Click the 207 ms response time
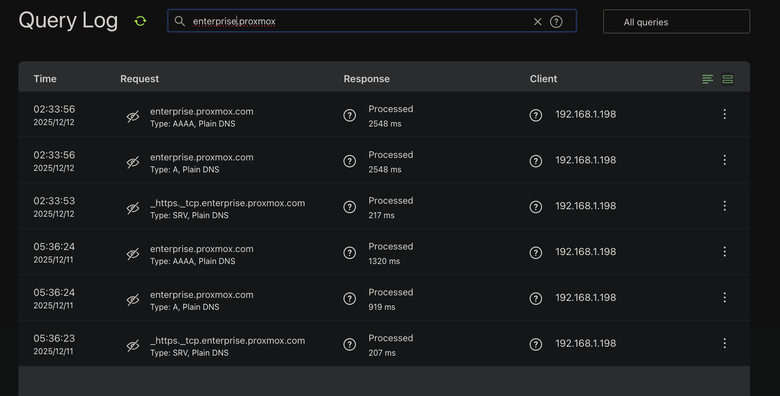The width and height of the screenshot is (780, 396). [382, 353]
